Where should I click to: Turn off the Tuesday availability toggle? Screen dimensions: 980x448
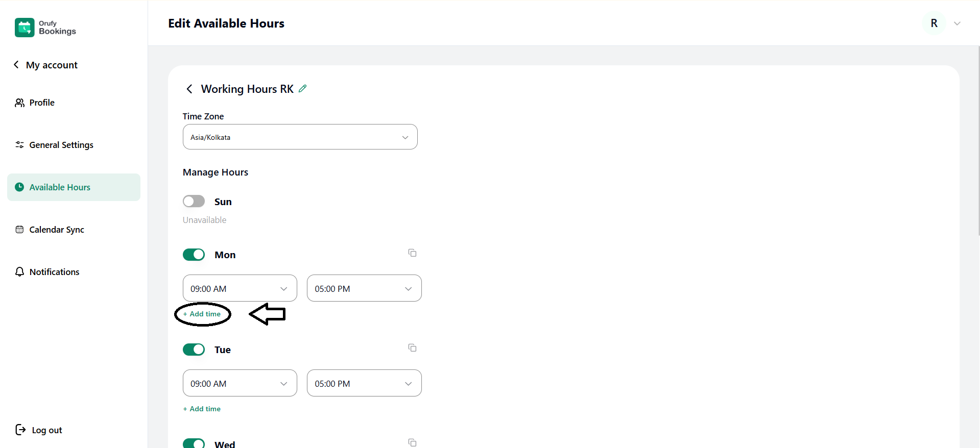point(194,350)
